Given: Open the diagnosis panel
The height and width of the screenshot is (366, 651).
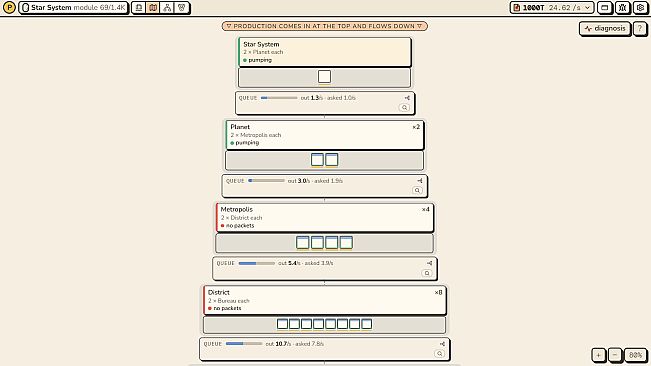Looking at the screenshot, I should pos(605,29).
